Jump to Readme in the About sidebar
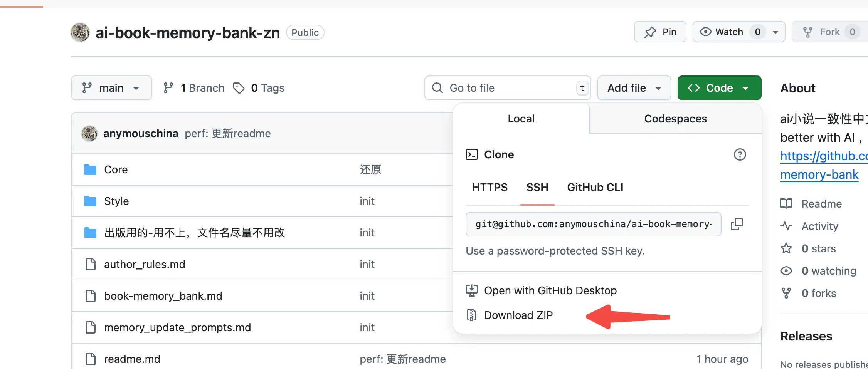868x369 pixels. pos(821,204)
